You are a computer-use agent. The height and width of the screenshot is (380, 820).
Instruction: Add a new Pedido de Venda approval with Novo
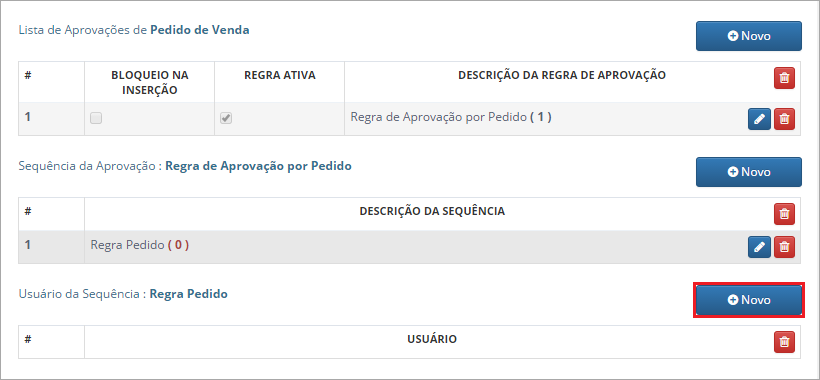pyautogui.click(x=748, y=36)
